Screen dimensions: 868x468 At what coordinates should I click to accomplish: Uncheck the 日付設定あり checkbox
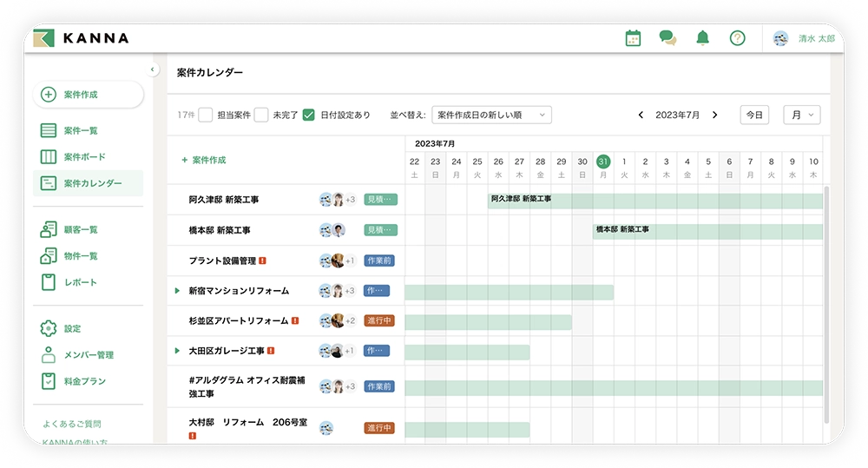(x=309, y=115)
